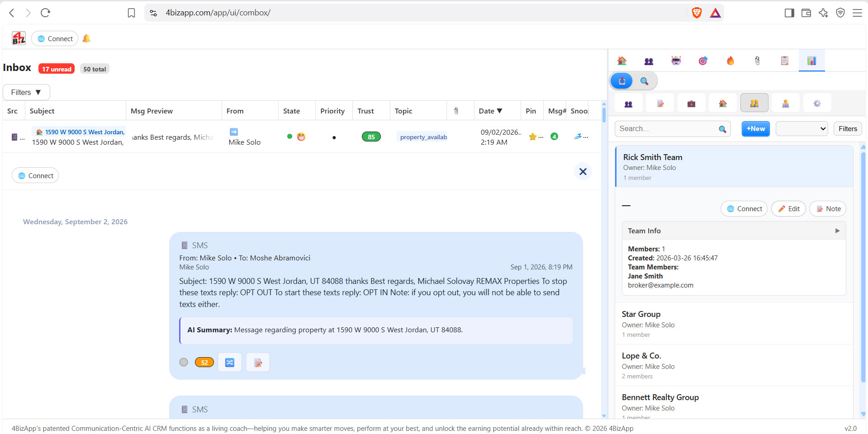Viewport: 868px width, 434px height.
Task: Click the teams Search input field
Action: (x=673, y=129)
